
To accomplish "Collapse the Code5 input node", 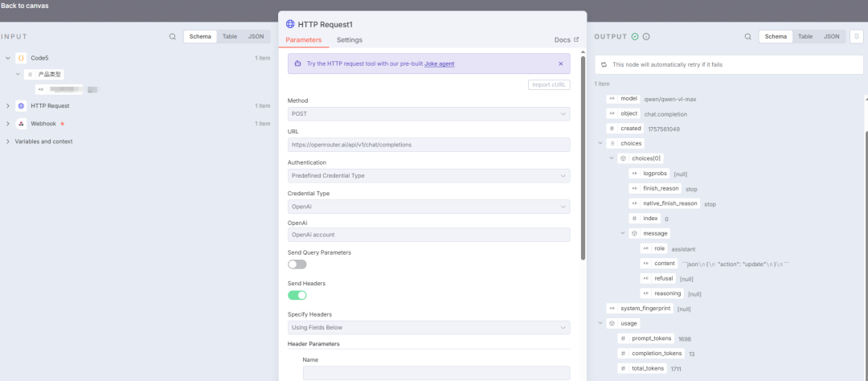I will [8, 58].
